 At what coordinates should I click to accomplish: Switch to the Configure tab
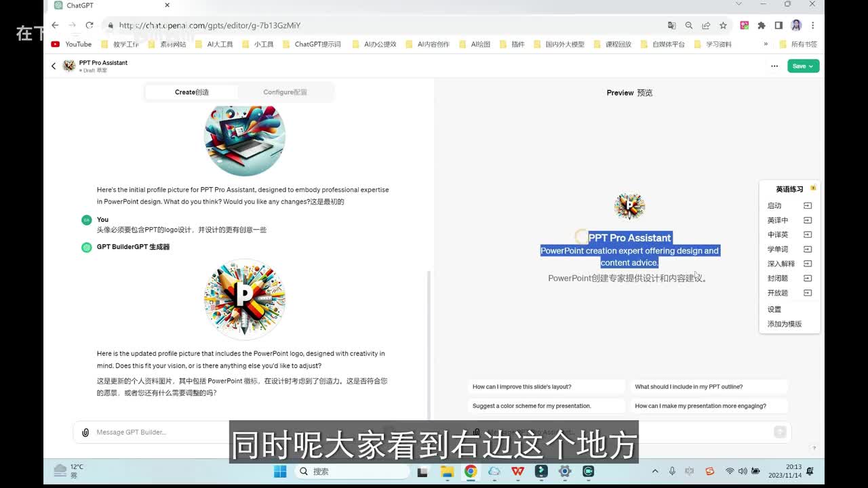pos(285,92)
